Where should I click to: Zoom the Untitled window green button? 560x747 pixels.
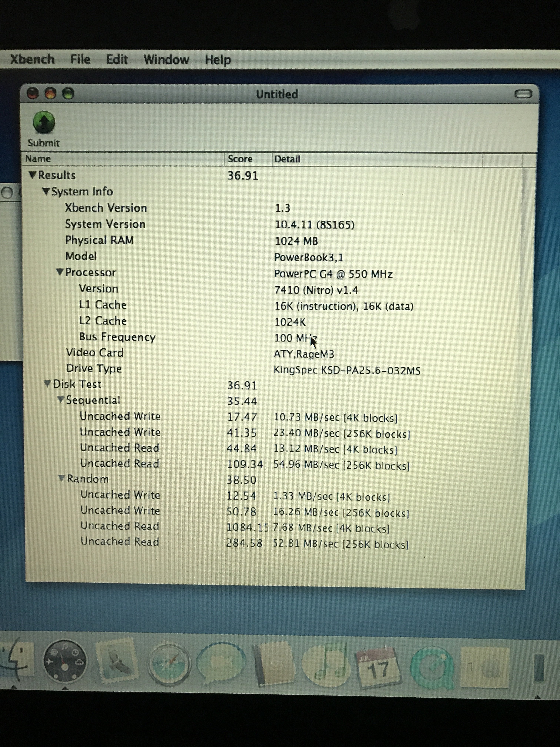tap(68, 93)
